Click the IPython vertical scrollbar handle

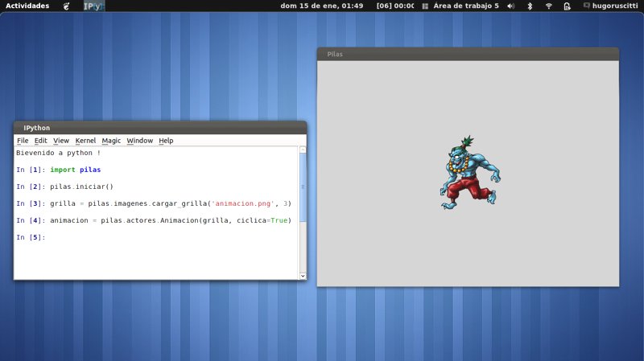pos(303,187)
